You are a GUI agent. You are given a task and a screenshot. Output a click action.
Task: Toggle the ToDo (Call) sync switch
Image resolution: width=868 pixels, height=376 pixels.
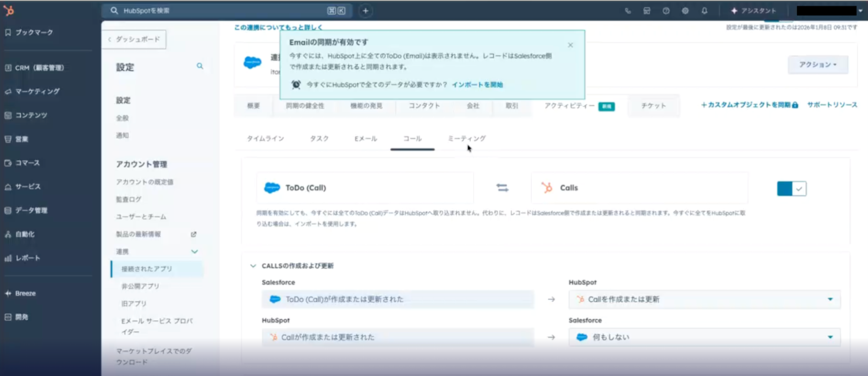point(791,188)
